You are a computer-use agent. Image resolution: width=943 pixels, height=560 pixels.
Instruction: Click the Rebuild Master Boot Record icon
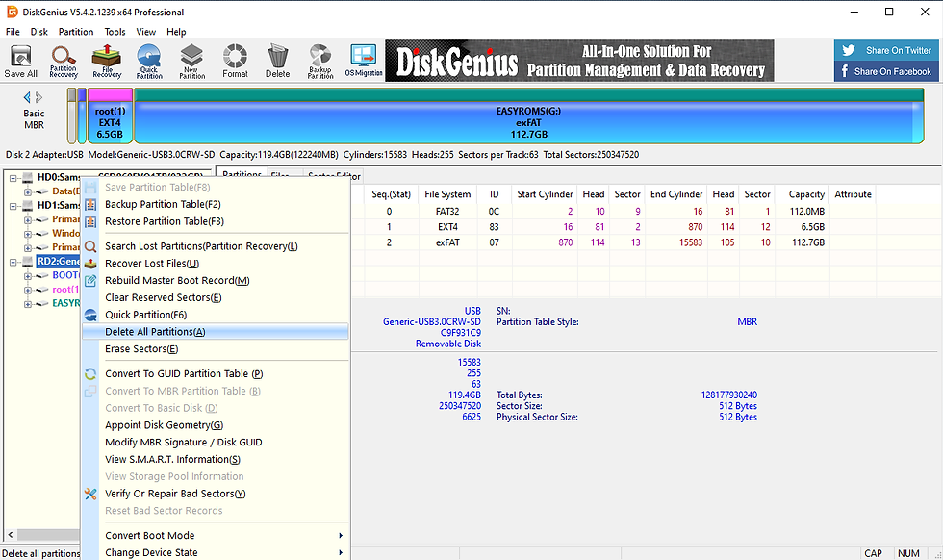90,280
